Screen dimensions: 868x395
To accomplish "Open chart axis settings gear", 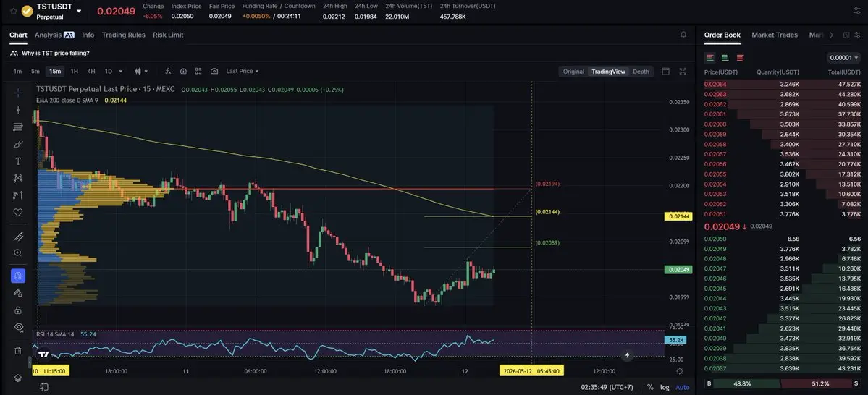I will (679, 371).
